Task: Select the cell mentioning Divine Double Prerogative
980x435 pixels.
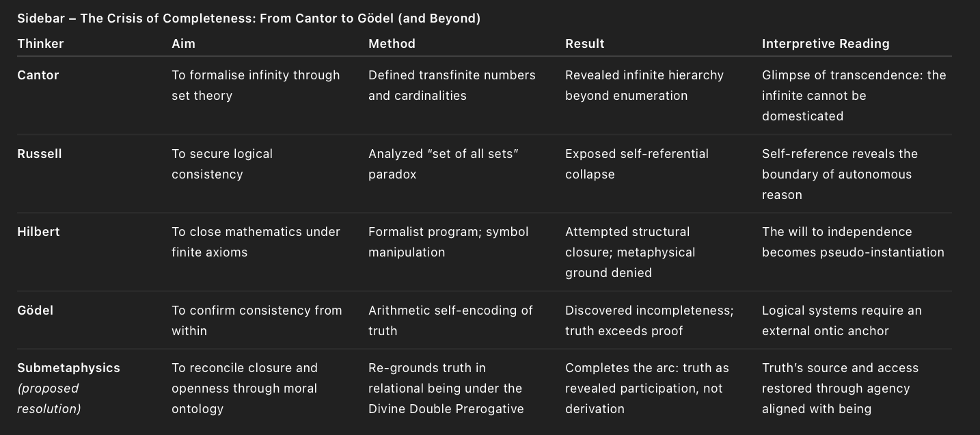Action: pyautogui.click(x=446, y=388)
